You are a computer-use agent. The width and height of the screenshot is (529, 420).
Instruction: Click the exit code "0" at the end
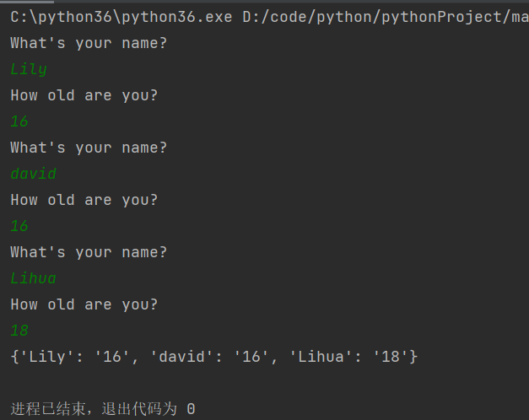tap(191, 409)
